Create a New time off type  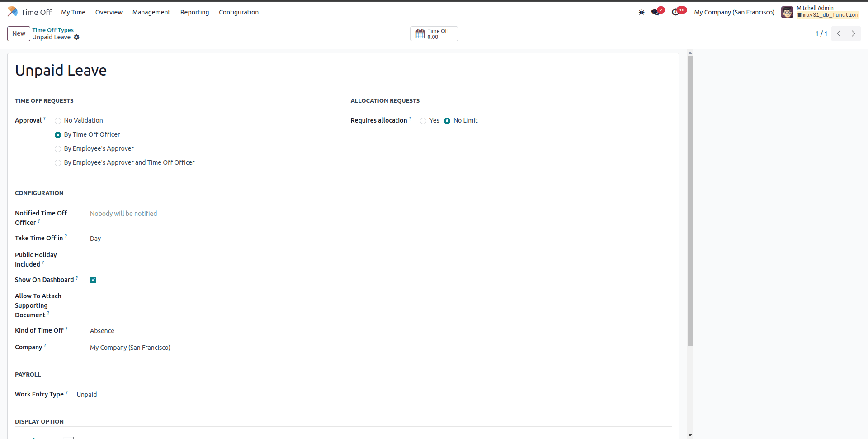pos(19,33)
